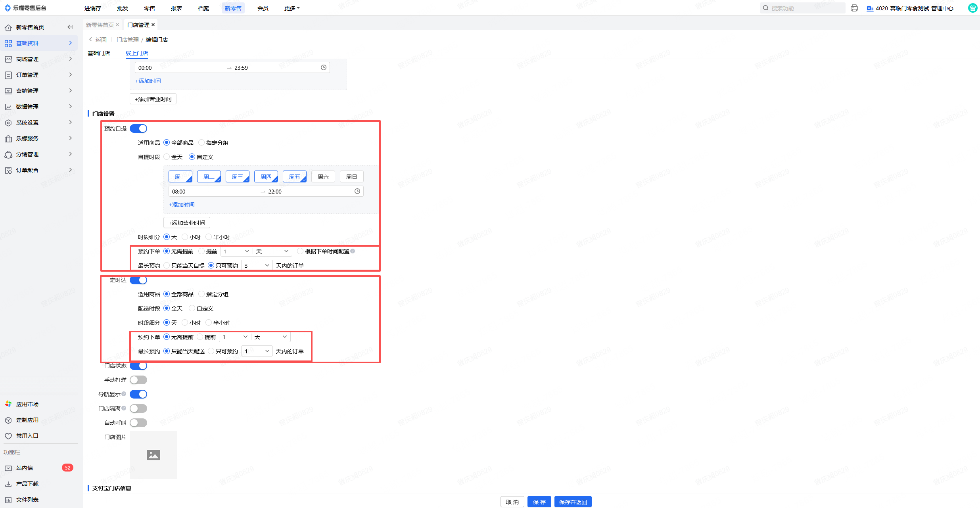Image resolution: width=980 pixels, height=508 pixels.
Task: Switch to the 基础门店 tab
Action: pyautogui.click(x=99, y=53)
